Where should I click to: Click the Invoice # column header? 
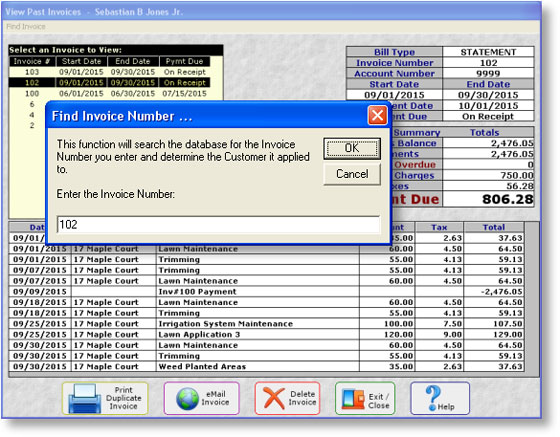coord(31,61)
